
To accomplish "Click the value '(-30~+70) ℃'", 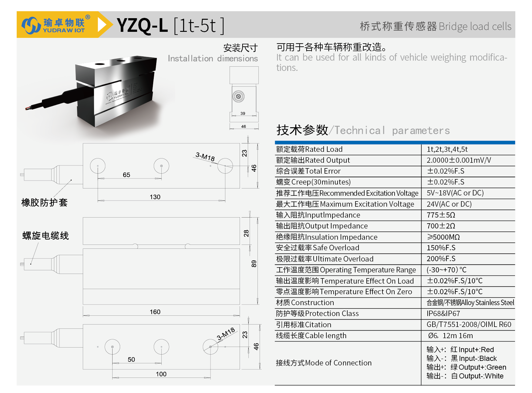I will [x=446, y=270].
